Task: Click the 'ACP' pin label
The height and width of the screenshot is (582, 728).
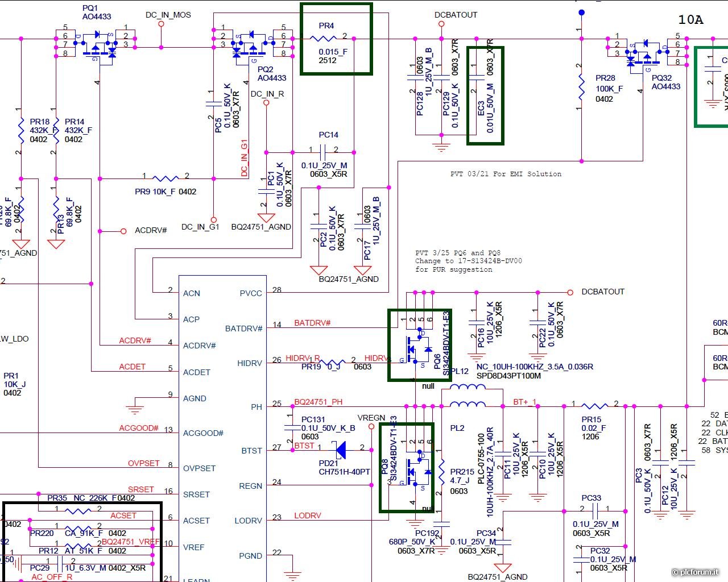Action: (x=191, y=319)
